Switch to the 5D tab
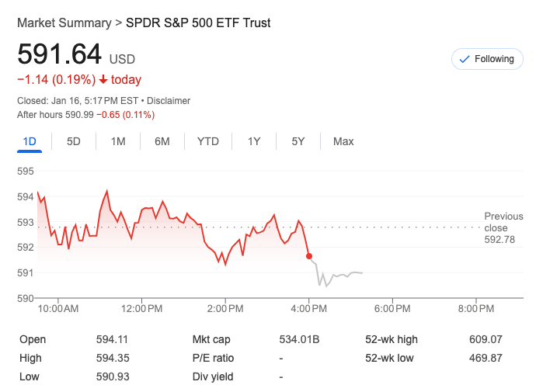 (73, 141)
